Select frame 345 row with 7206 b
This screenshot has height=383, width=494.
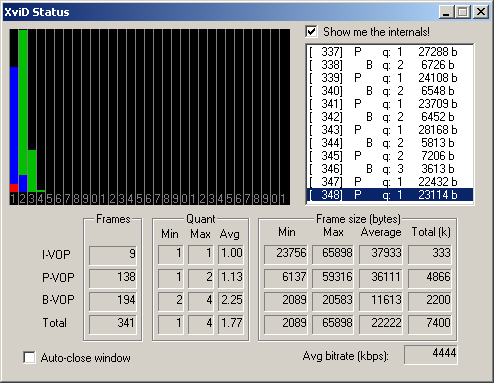coord(389,156)
